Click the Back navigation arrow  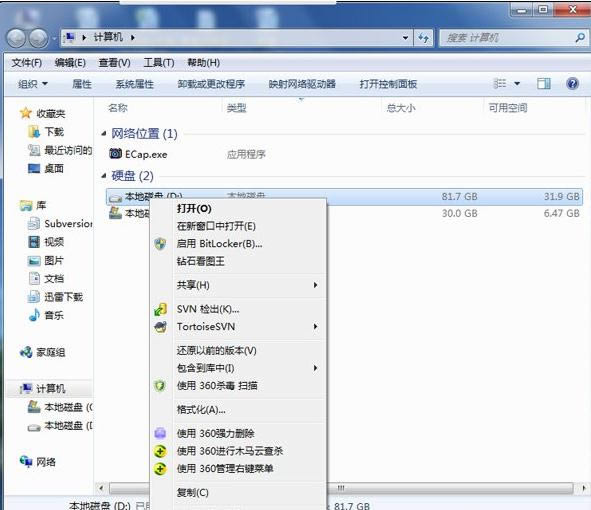tap(16, 38)
